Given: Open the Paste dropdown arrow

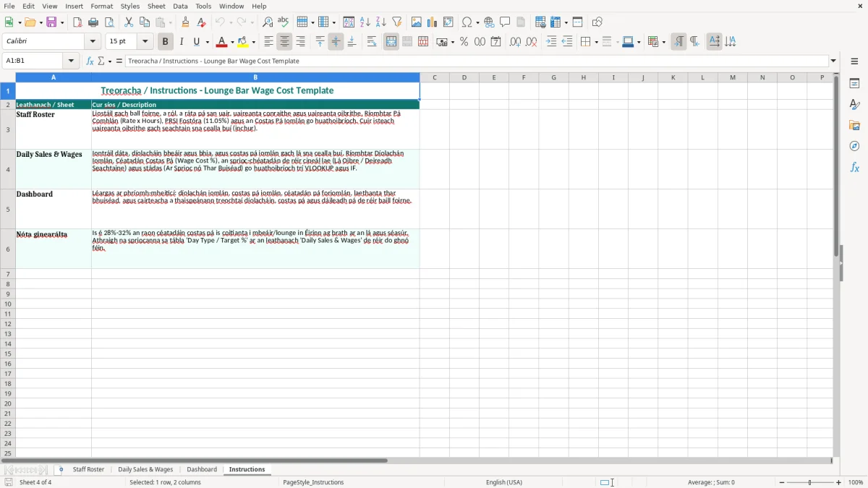Looking at the screenshot, I should (x=170, y=22).
